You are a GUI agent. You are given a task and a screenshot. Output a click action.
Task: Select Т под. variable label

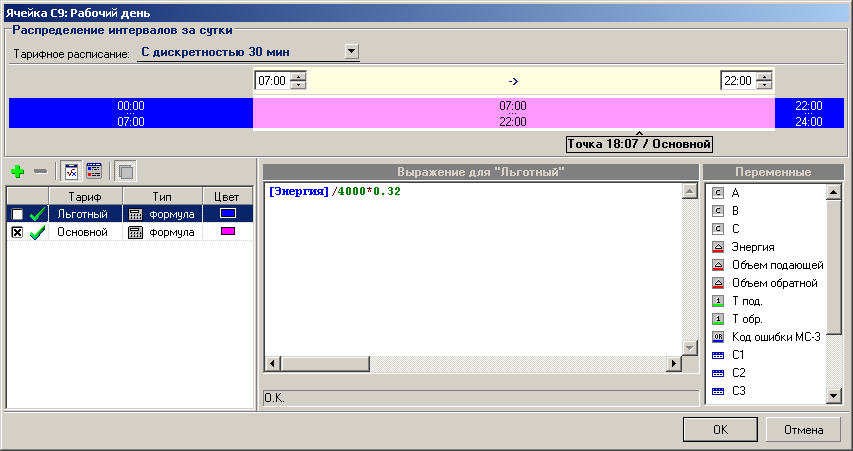(747, 301)
